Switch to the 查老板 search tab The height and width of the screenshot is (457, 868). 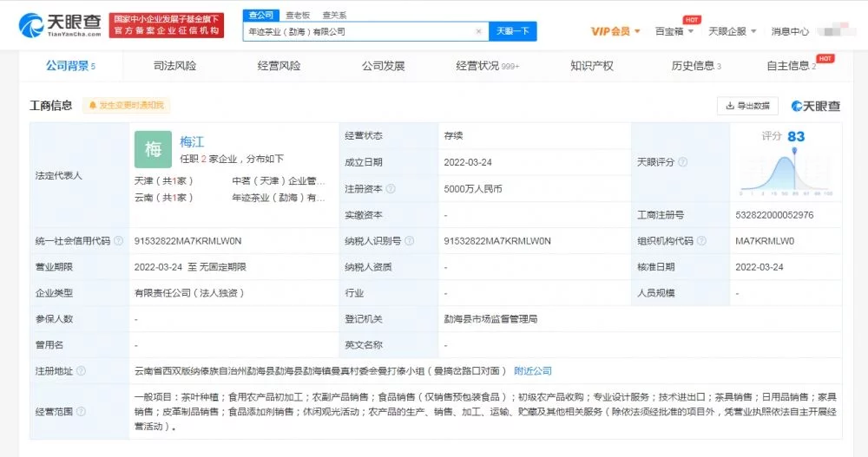pyautogui.click(x=298, y=16)
